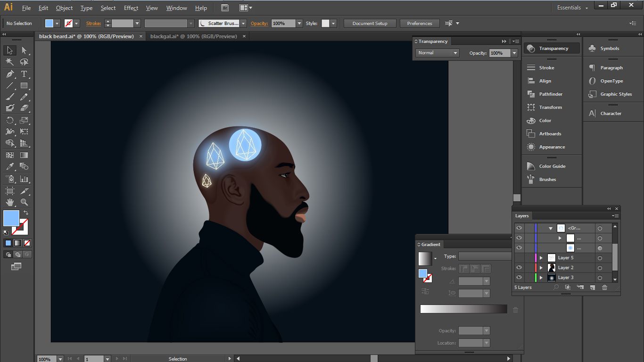Viewport: 644px width, 362px height.
Task: Select the Lasso tool
Action: pyautogui.click(x=24, y=62)
